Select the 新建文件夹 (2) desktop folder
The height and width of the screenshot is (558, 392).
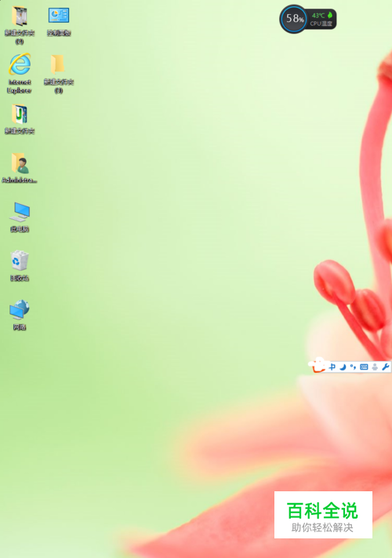[20, 25]
